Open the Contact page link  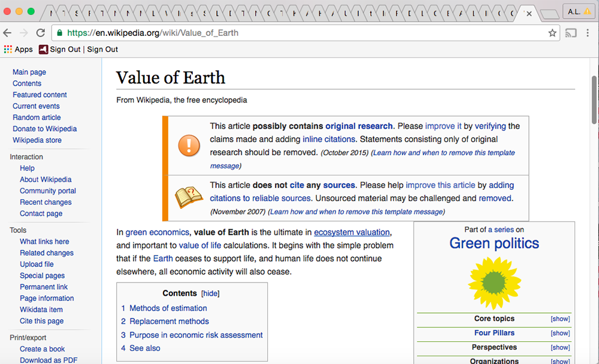41,214
